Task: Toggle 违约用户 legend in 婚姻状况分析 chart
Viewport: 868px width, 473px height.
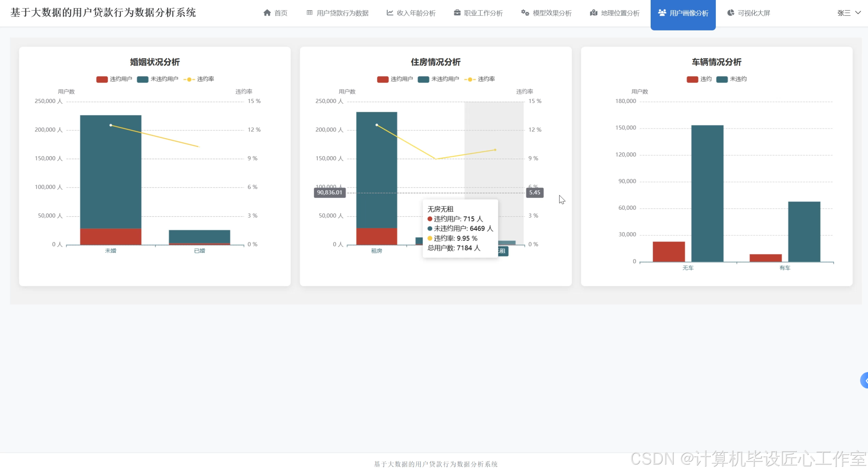Action: point(114,79)
